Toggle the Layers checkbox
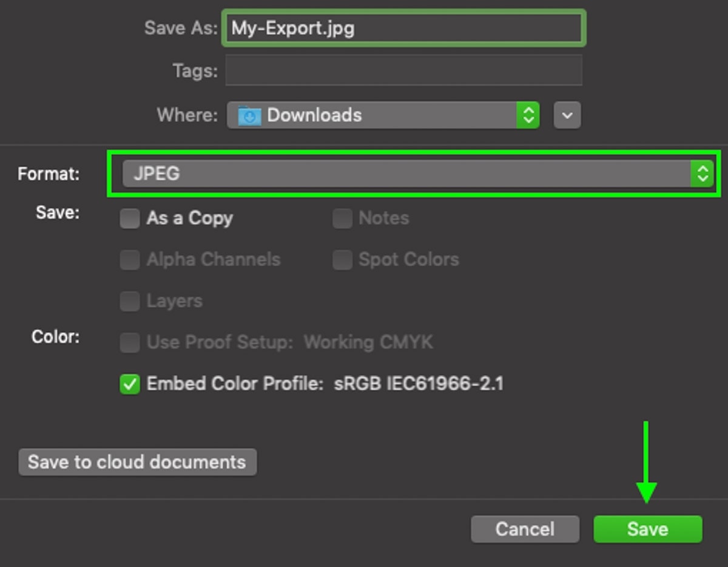Image resolution: width=728 pixels, height=567 pixels. [130, 301]
